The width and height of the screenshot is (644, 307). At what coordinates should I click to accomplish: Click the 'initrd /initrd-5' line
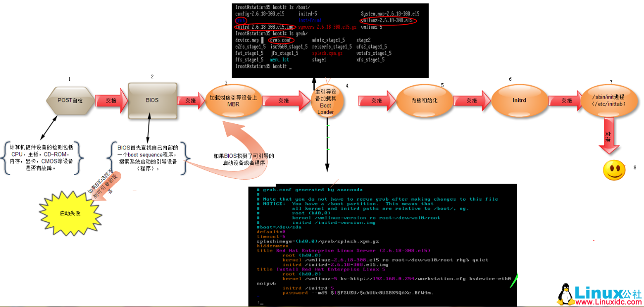coord(308,288)
